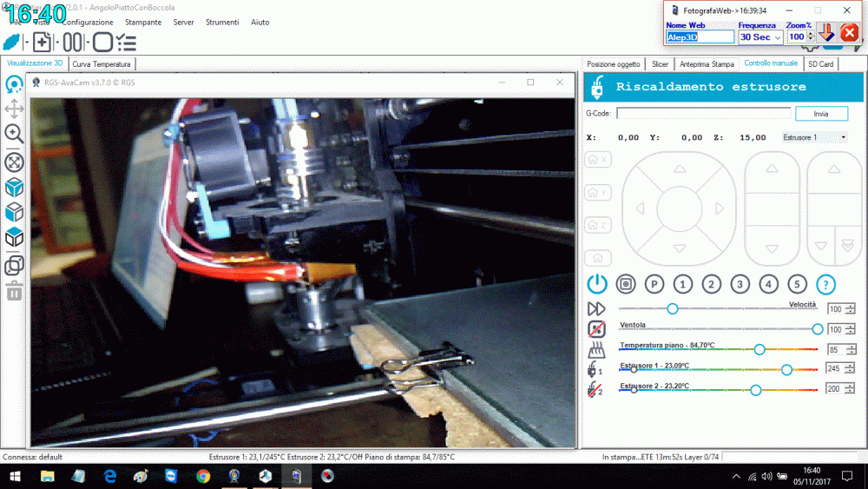The height and width of the screenshot is (489, 868).
Task: Click the trash bin icon in left sidebar
Action: [x=14, y=291]
